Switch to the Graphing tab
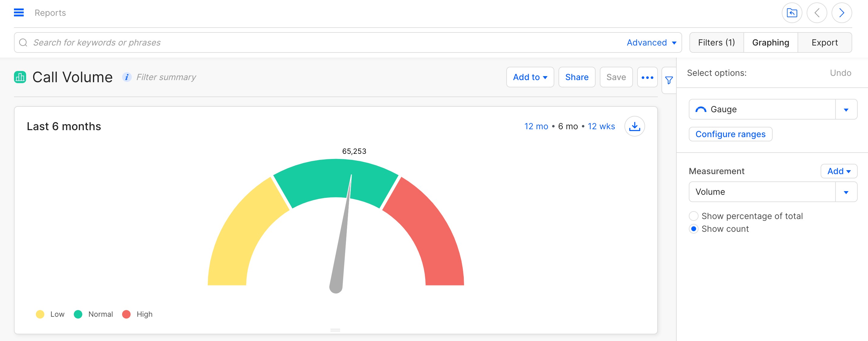 pos(770,42)
